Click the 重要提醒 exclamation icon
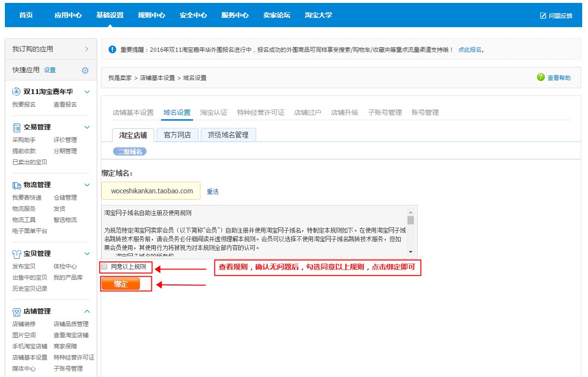The width and height of the screenshot is (588, 377). point(113,49)
